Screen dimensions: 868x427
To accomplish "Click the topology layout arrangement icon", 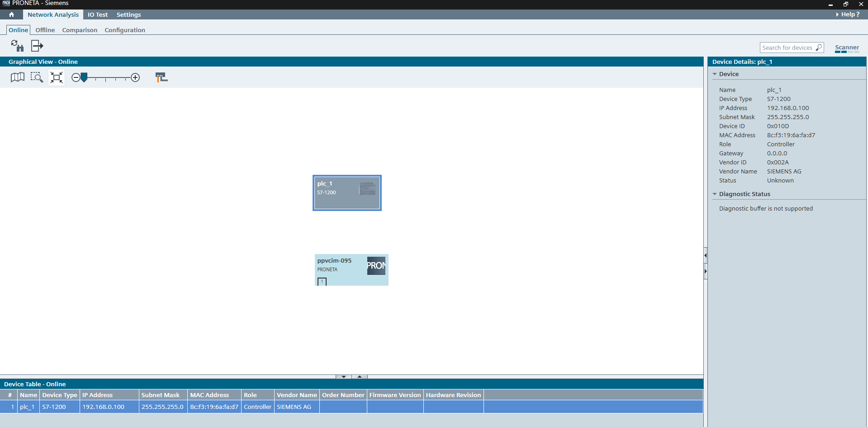I will tap(161, 77).
